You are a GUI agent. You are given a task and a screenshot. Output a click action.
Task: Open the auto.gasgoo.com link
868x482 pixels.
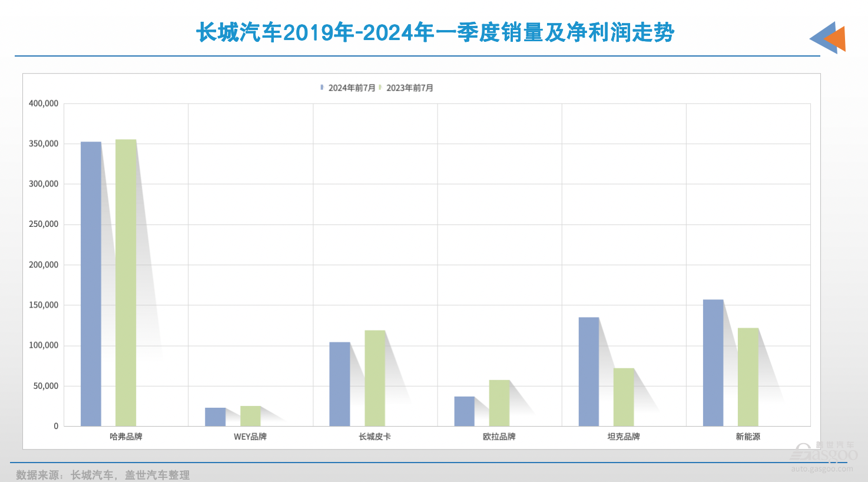(x=822, y=468)
